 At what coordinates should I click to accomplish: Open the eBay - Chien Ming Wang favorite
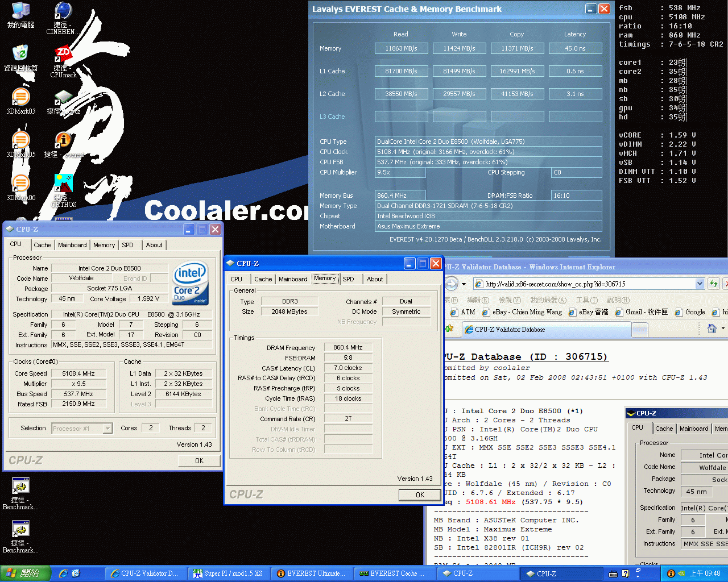[x=522, y=312]
